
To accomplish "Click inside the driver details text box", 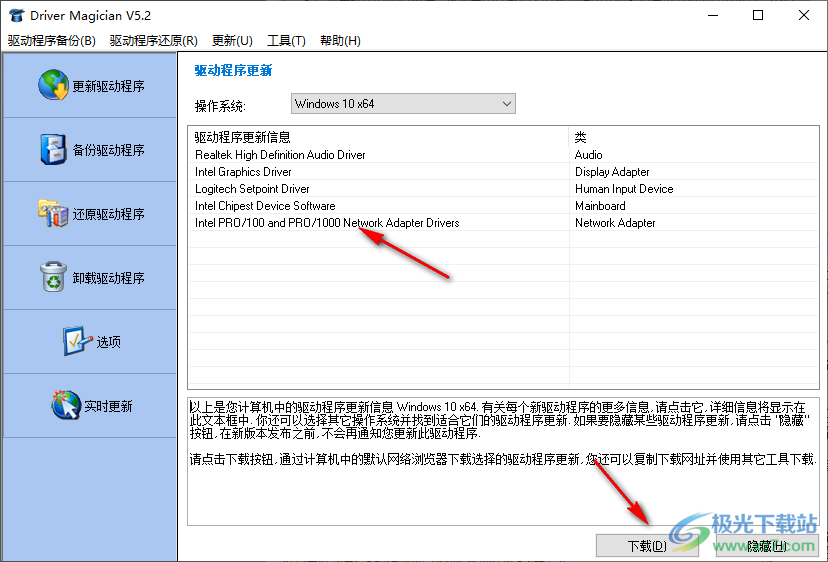I will pos(503,461).
